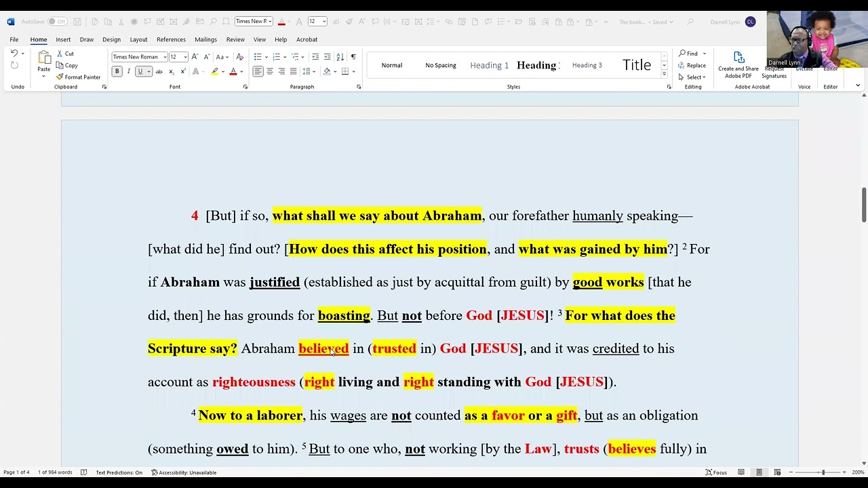Open the font size 12 dropdown in ribbon
The image size is (868, 488).
point(185,57)
